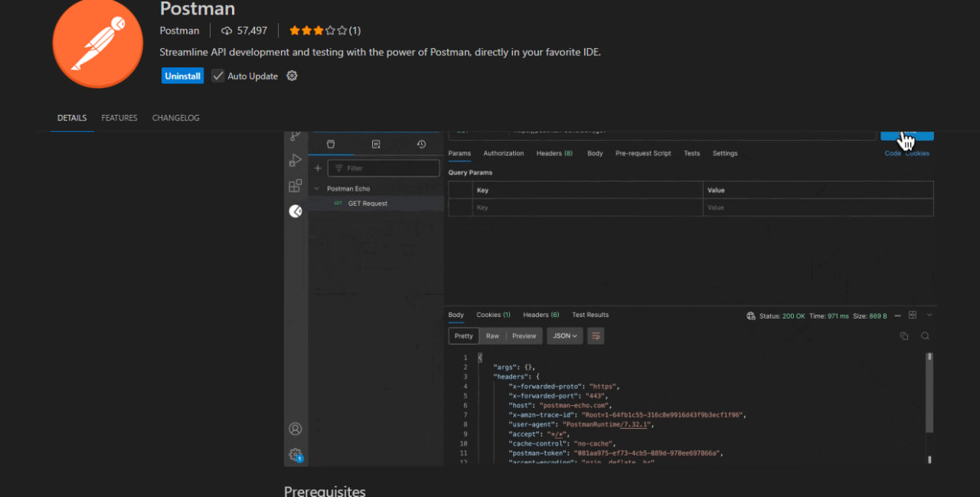Click the Time: 971 ms text
The width and height of the screenshot is (980, 497).
coord(828,316)
